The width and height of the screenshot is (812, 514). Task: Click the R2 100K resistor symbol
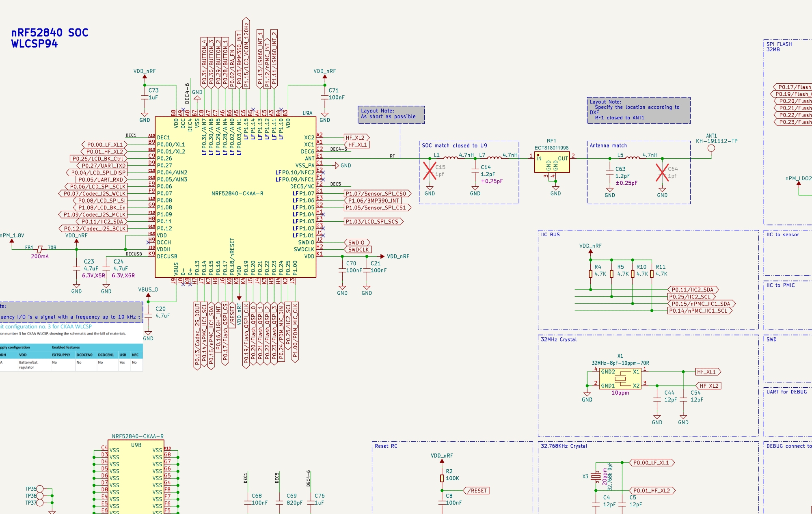(x=442, y=478)
